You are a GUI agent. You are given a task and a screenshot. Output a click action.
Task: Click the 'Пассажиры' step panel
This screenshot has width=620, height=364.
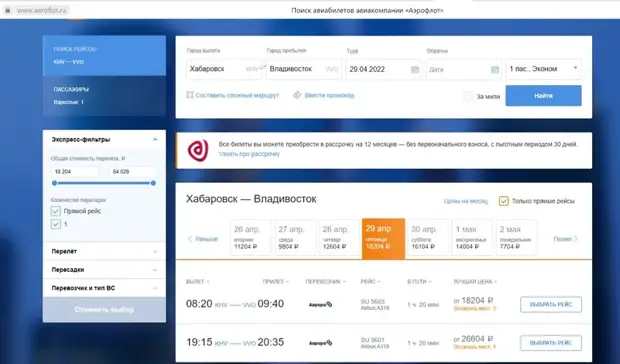tap(104, 96)
